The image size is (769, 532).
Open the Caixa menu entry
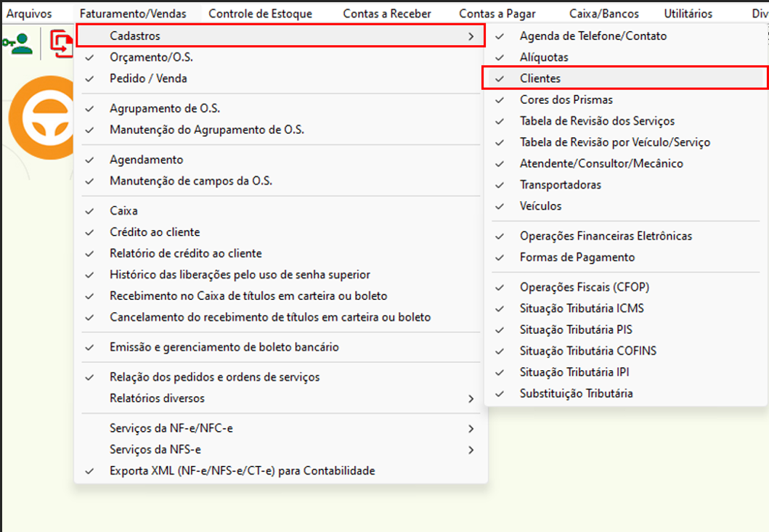point(280,210)
